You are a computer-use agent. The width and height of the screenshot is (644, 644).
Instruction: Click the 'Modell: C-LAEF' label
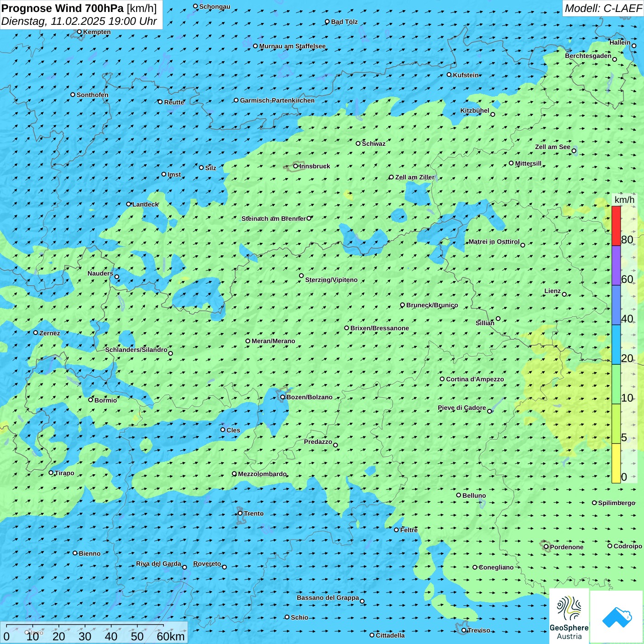[603, 8]
